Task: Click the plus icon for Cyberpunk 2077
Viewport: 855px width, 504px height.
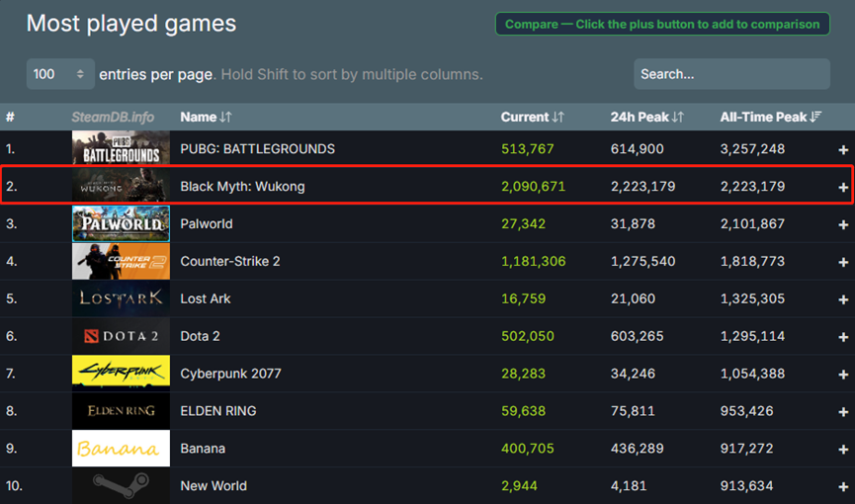Action: coord(843,375)
